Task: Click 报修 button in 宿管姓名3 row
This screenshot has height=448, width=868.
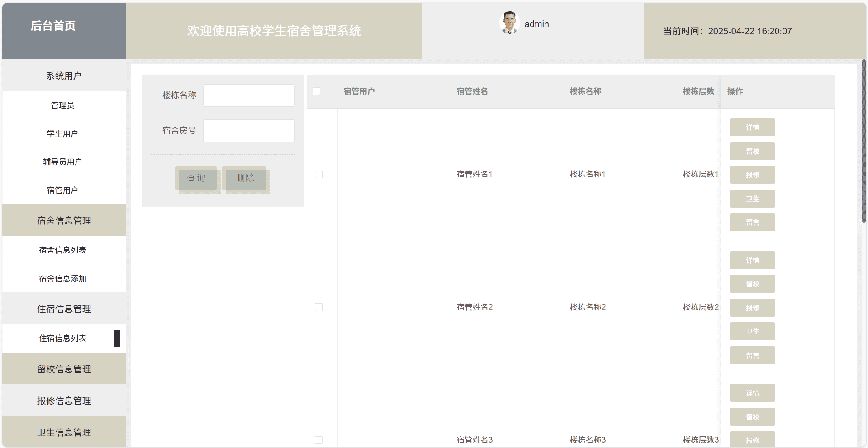Action: coord(753,440)
